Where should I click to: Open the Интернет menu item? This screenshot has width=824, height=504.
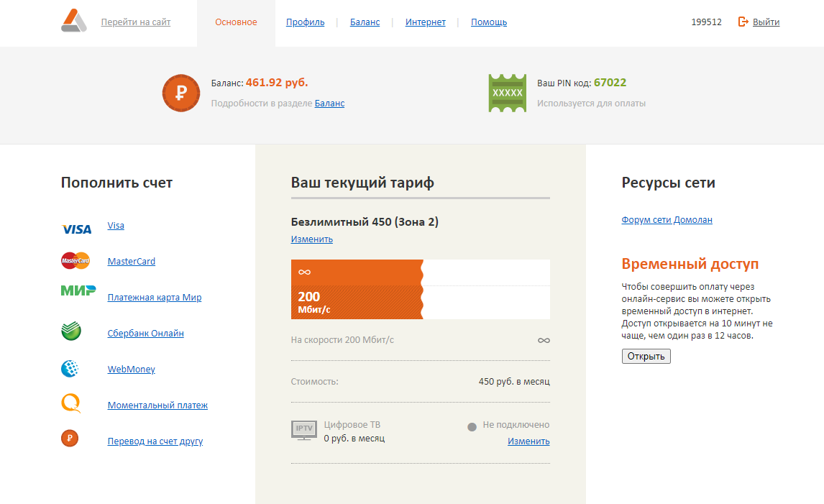pyautogui.click(x=425, y=22)
